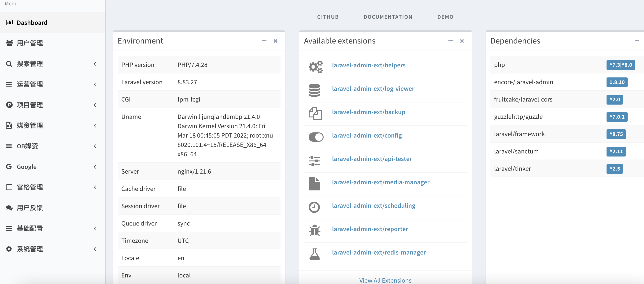
Task: Expand the OB媒资 submenu chevron
Action: coord(95,146)
